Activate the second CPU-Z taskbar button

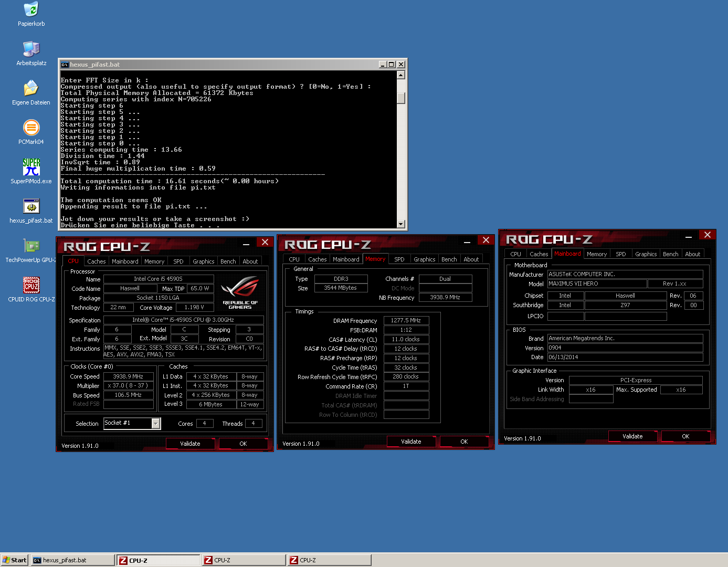pyautogui.click(x=244, y=560)
